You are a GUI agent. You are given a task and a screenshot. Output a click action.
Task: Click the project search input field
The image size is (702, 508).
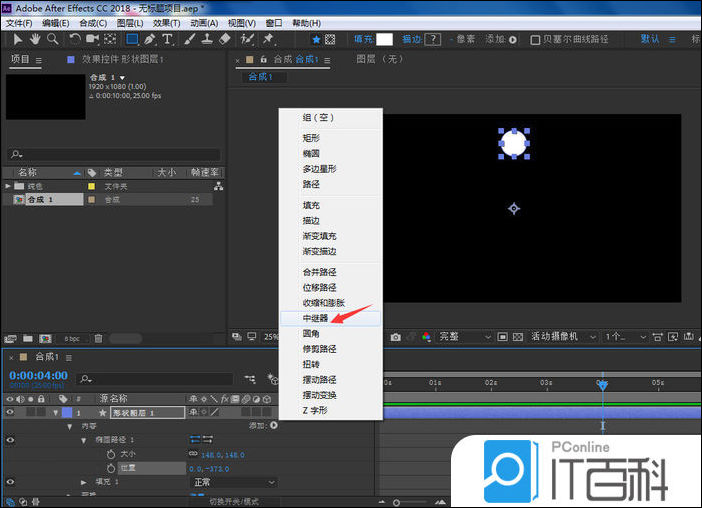(x=112, y=154)
